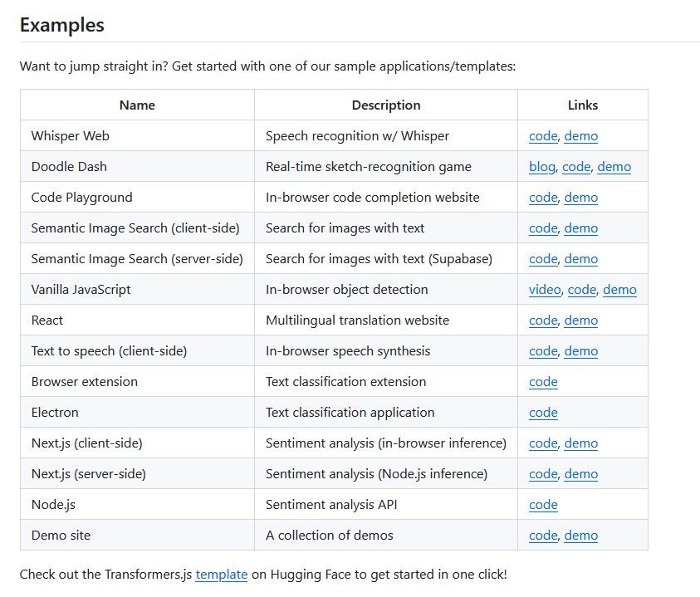Open code link for Semantic Image Search (server-side)
700x597 pixels.
pyautogui.click(x=543, y=259)
